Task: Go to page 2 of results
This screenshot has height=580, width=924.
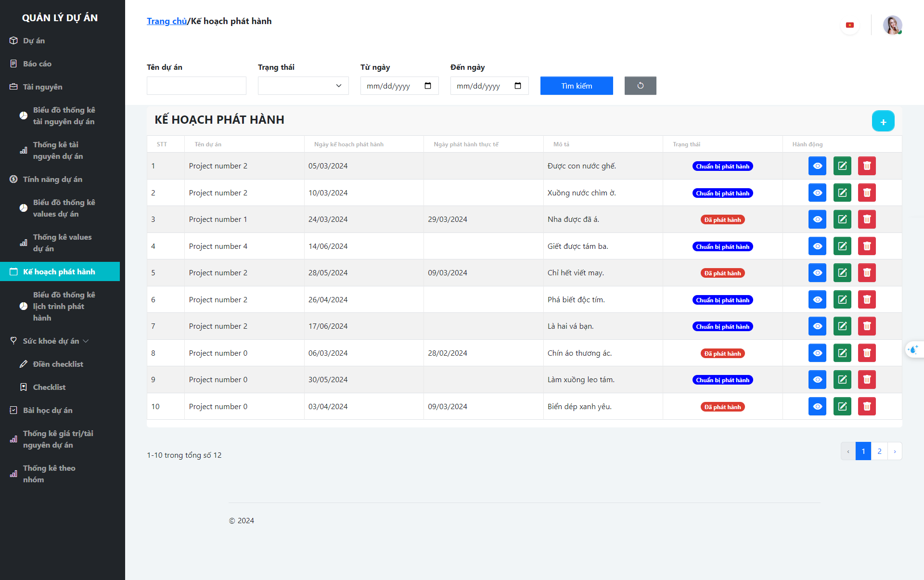Action: tap(879, 451)
